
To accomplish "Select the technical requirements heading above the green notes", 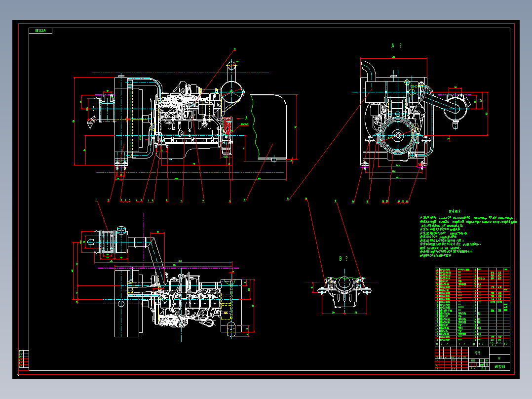I will pyautogui.click(x=455, y=211).
